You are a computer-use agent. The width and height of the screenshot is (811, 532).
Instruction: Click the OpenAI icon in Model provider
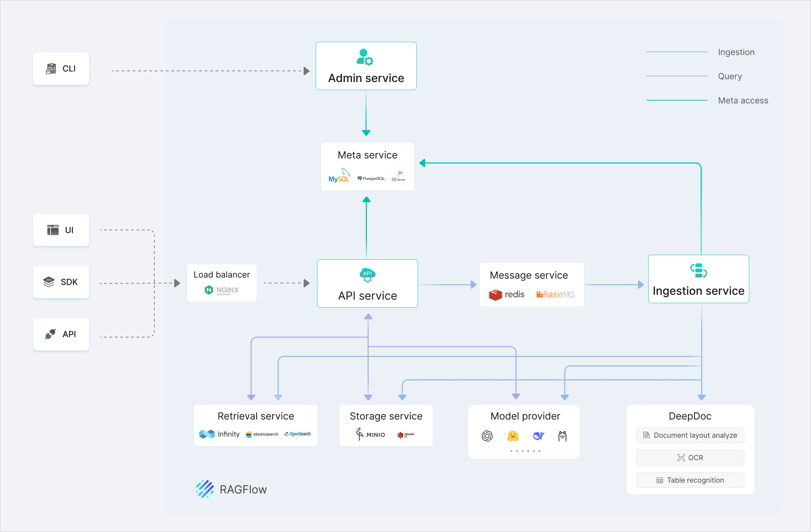click(x=487, y=436)
